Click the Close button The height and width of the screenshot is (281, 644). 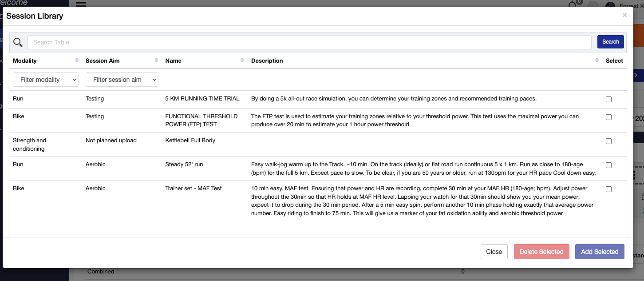coord(494,252)
